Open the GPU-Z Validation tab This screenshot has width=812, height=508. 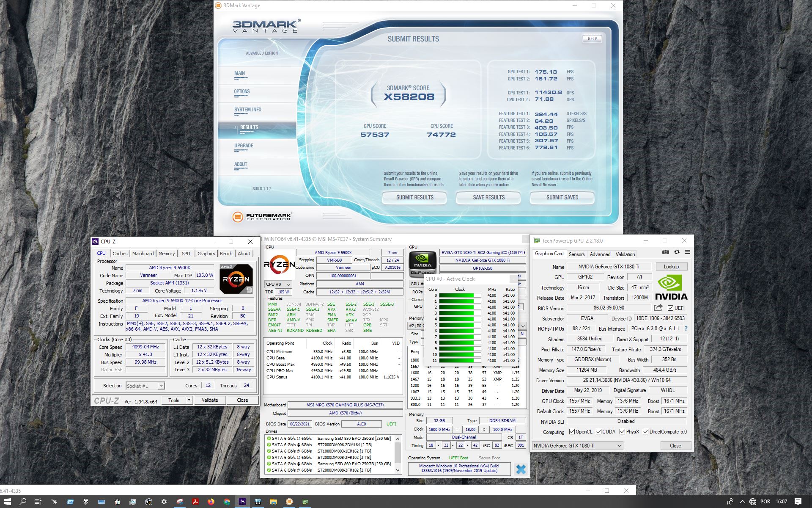click(625, 254)
